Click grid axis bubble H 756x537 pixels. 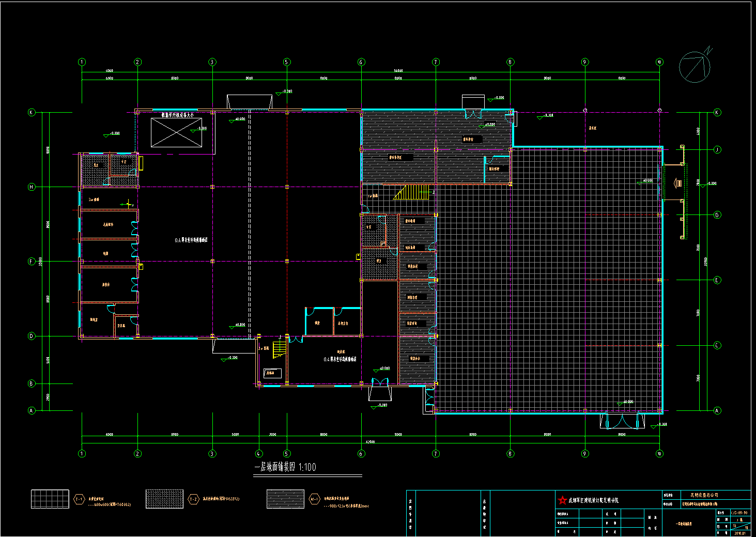pyautogui.click(x=32, y=187)
